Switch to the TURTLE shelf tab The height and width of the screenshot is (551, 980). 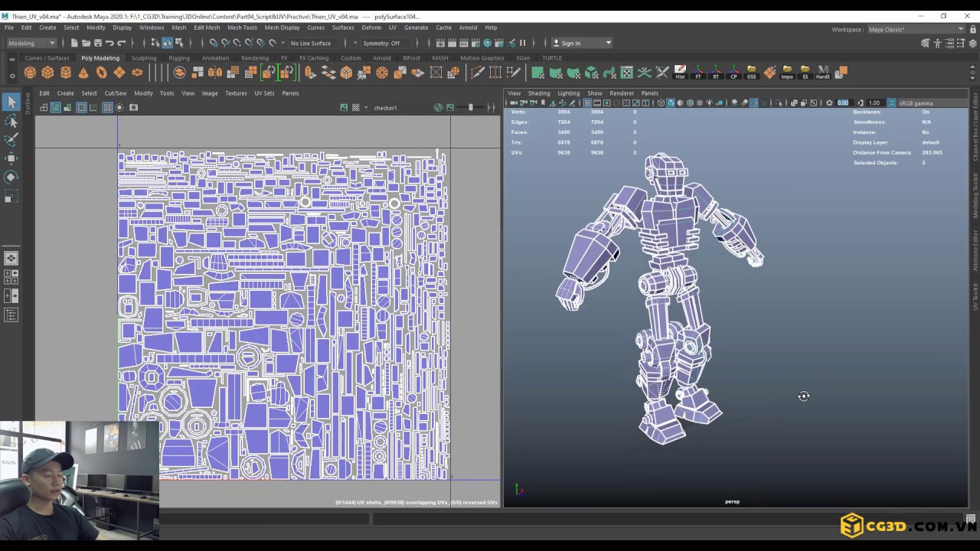click(x=552, y=58)
